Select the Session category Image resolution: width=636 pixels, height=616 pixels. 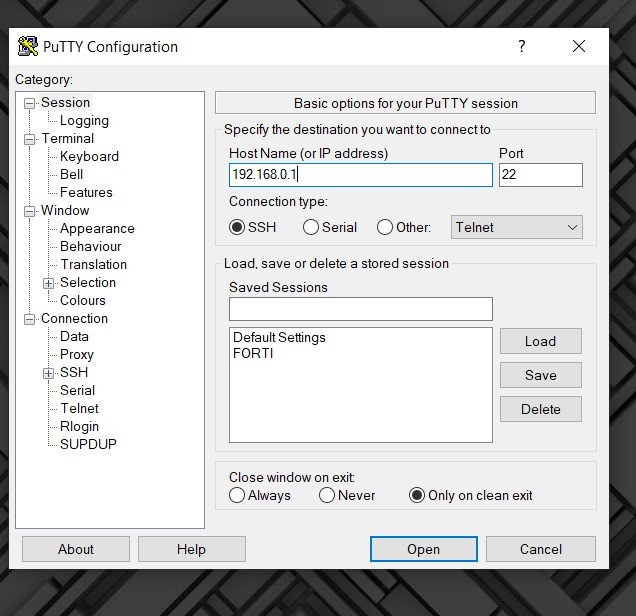pos(65,103)
